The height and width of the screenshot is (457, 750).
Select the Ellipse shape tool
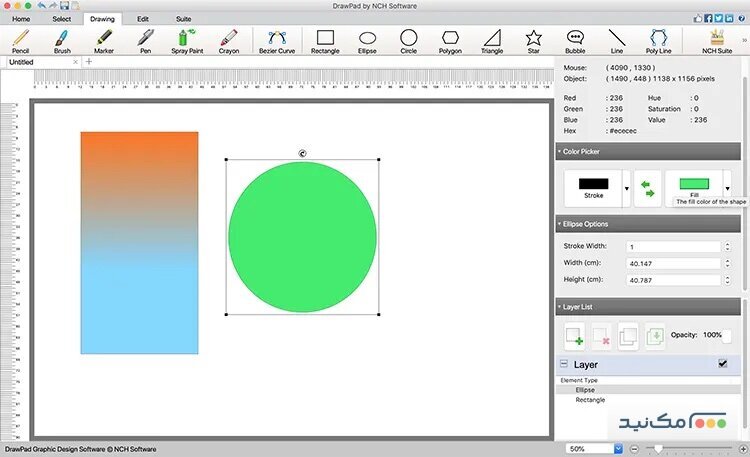tap(367, 41)
